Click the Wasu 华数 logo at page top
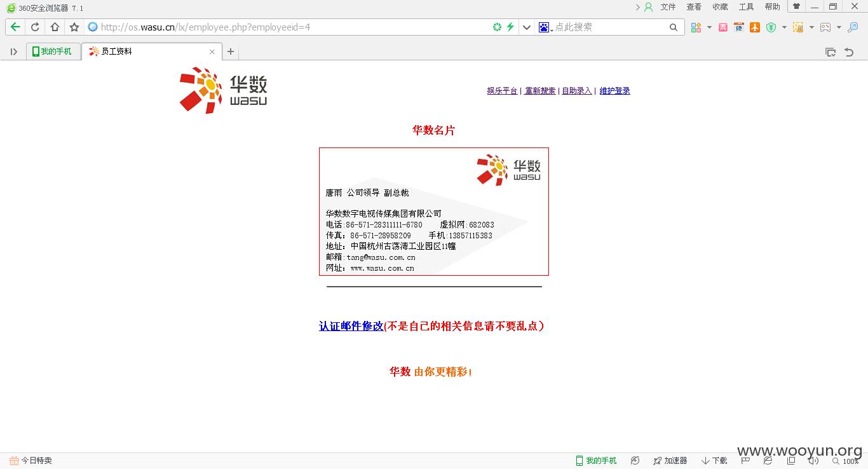Image resolution: width=868 pixels, height=469 pixels. click(223, 90)
